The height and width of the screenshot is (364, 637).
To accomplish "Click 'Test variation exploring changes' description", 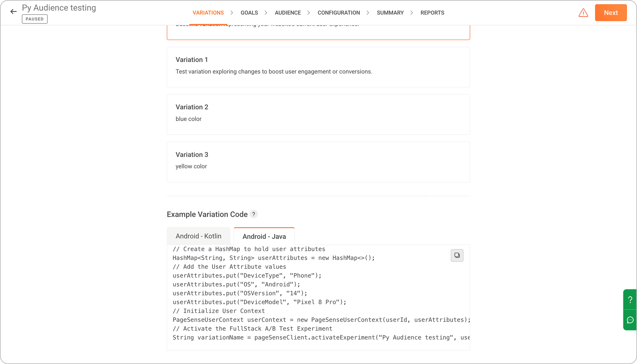I will click(274, 72).
